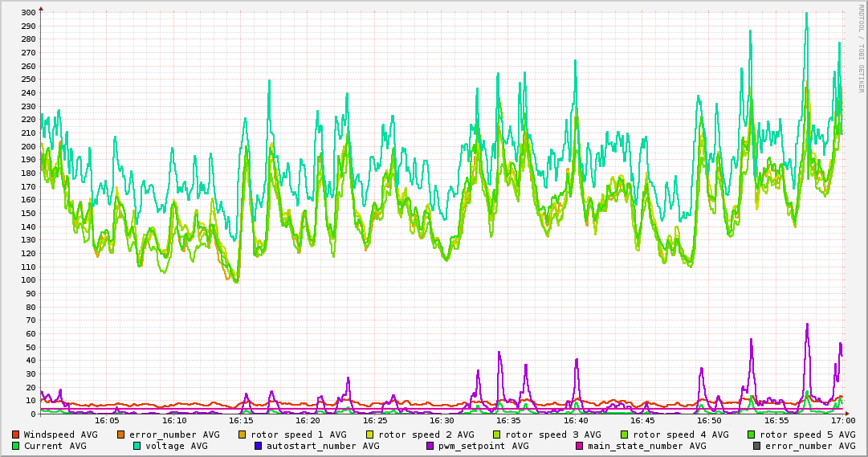Screen dimensions: 868x457
Task: Select the turquoise voltage AVG legend swatch
Action: point(137,446)
